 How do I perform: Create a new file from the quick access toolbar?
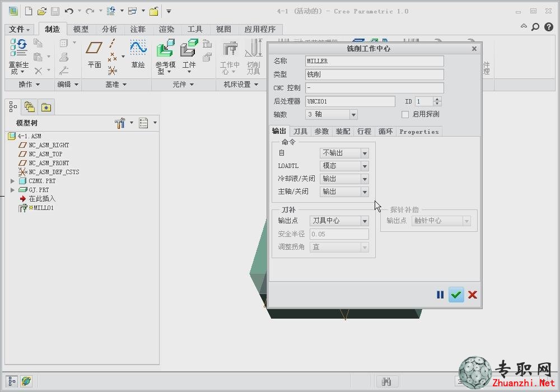pyautogui.click(x=28, y=11)
